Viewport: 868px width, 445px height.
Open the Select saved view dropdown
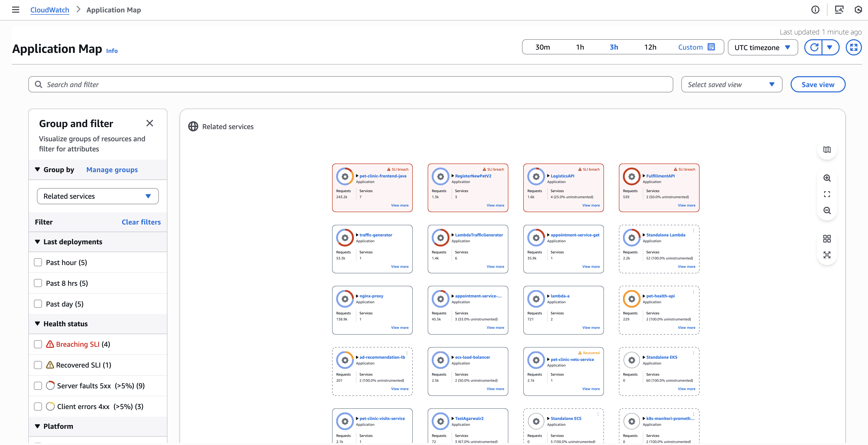coord(731,84)
